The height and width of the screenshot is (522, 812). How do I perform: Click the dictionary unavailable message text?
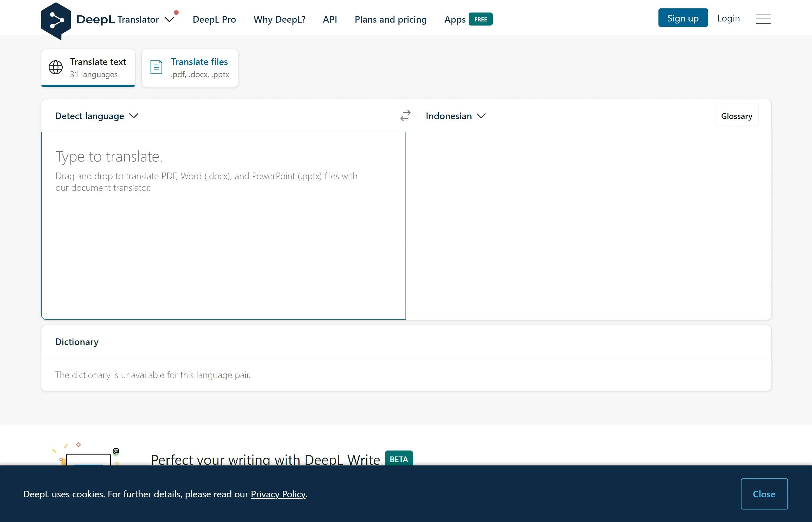point(153,375)
